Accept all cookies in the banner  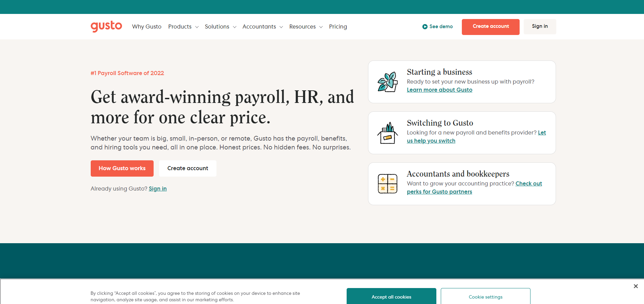(x=391, y=297)
